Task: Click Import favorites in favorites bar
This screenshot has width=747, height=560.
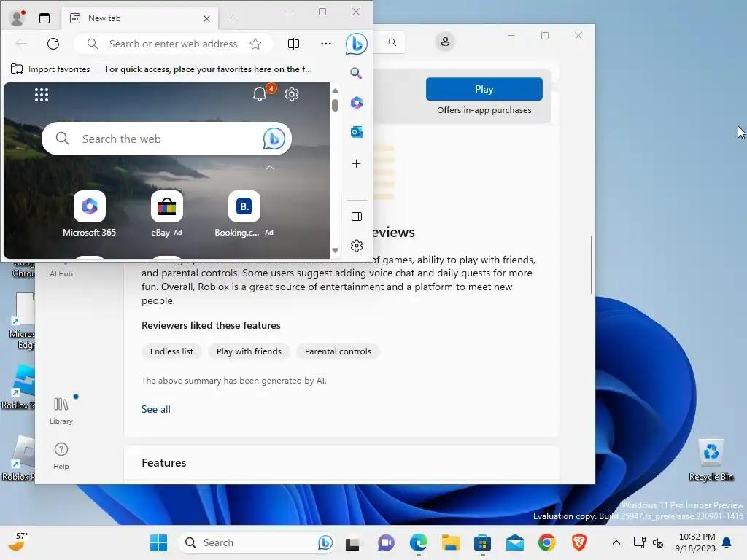Action: pyautogui.click(x=50, y=69)
